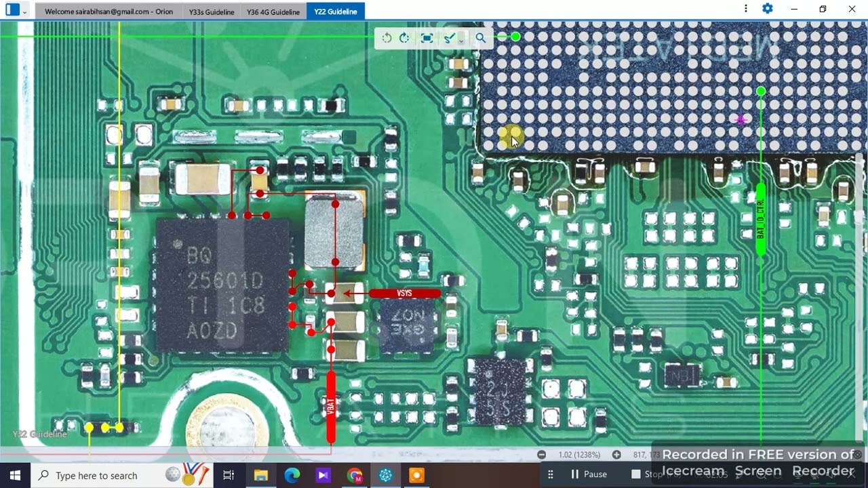
Task: Open the Icecream Screen Recorder taskbar icon
Action: tap(416, 475)
